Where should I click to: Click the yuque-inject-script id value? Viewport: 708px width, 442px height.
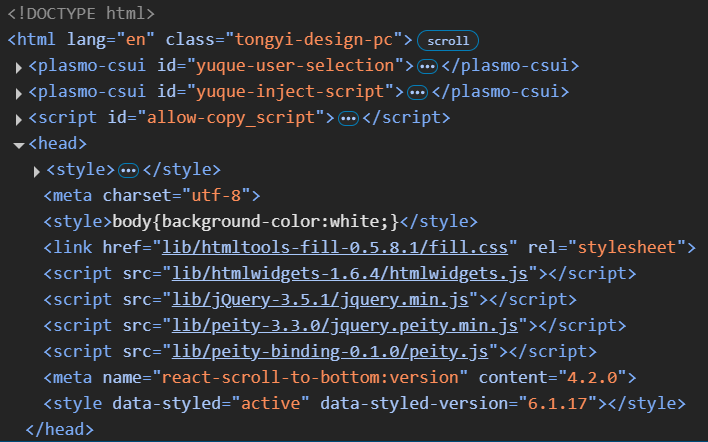(290, 92)
